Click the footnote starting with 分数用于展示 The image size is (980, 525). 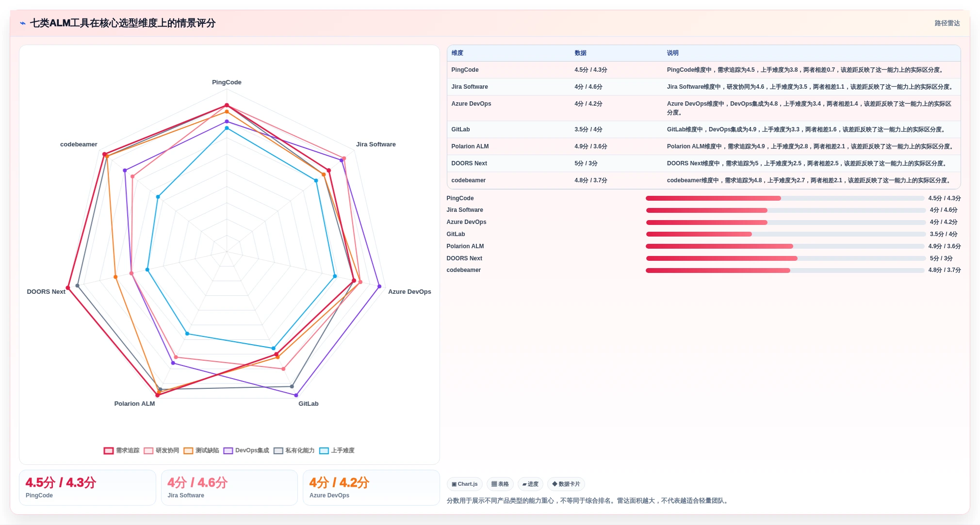click(x=588, y=501)
